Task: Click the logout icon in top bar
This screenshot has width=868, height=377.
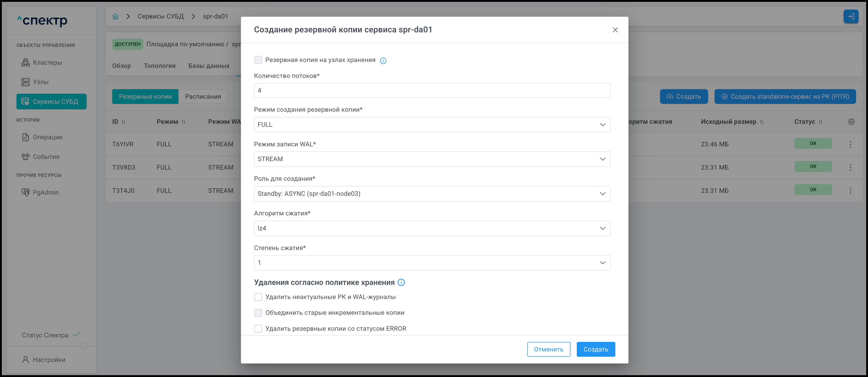Action: pyautogui.click(x=850, y=16)
